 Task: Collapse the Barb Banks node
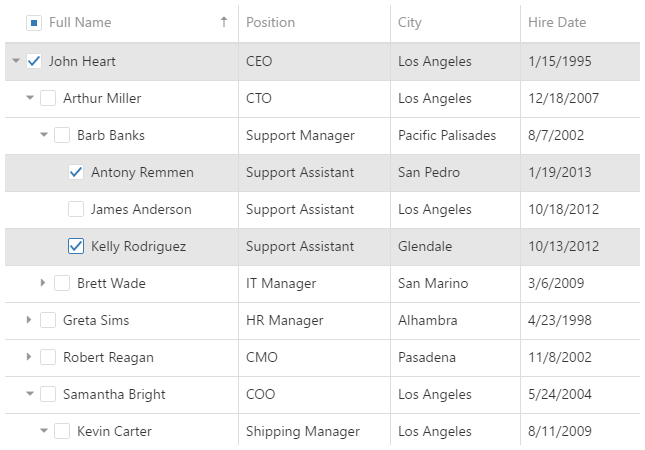[44, 135]
